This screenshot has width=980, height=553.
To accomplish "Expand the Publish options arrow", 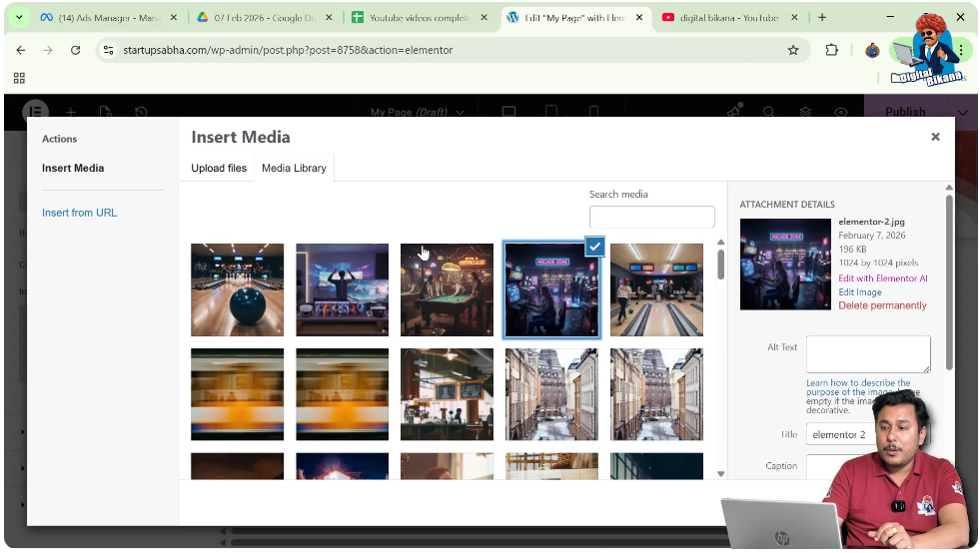I will 962,112.
